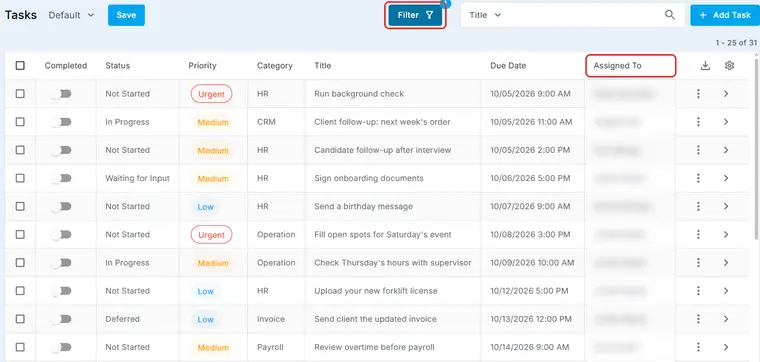
Task: Open three-dot menu for Sign onboarding documents
Action: (x=698, y=178)
